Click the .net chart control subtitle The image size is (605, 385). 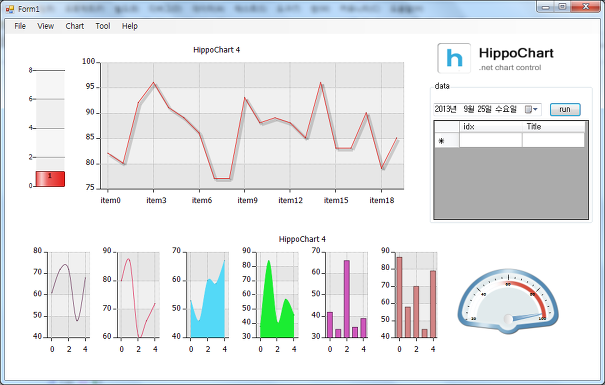(x=510, y=68)
